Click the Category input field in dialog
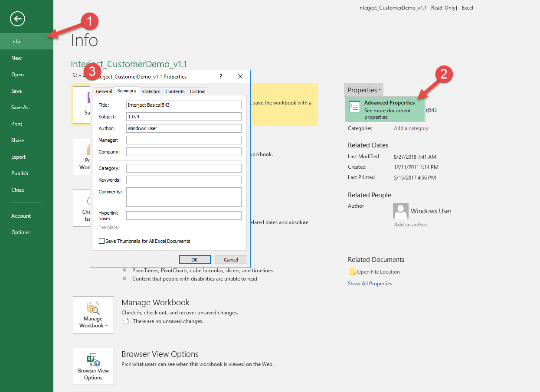 pos(184,168)
